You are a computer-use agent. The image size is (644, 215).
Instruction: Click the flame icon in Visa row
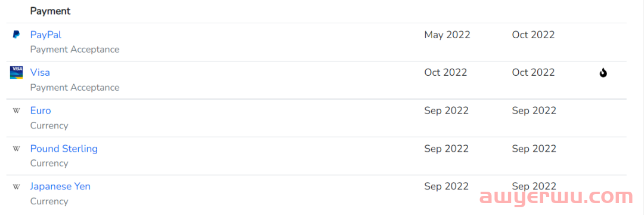point(603,73)
